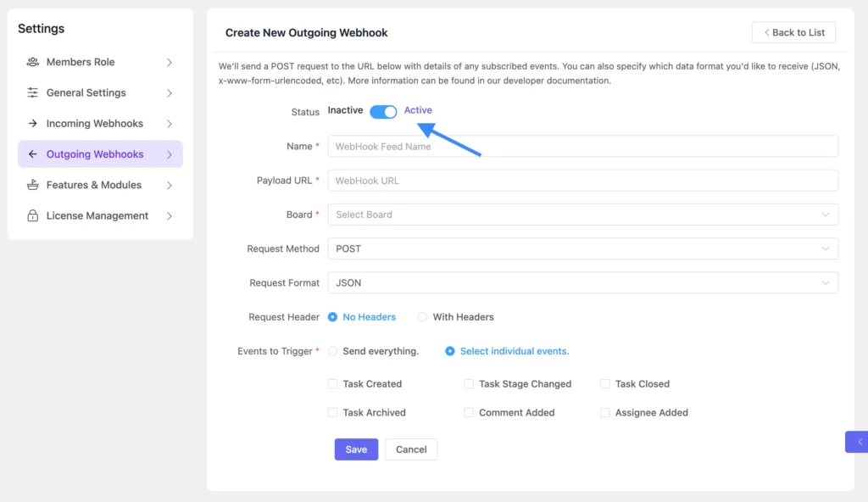Toggle the webhook Status switch
868x502 pixels.
[x=383, y=111]
